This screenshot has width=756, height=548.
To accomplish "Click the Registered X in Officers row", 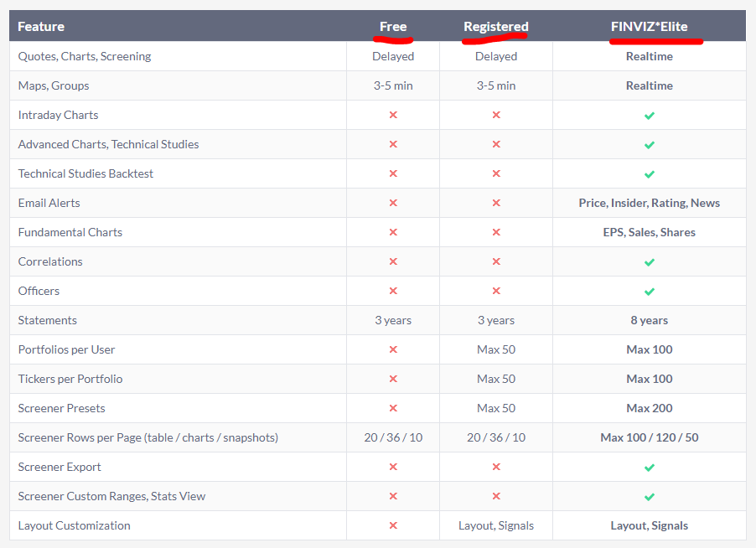I will point(496,291).
